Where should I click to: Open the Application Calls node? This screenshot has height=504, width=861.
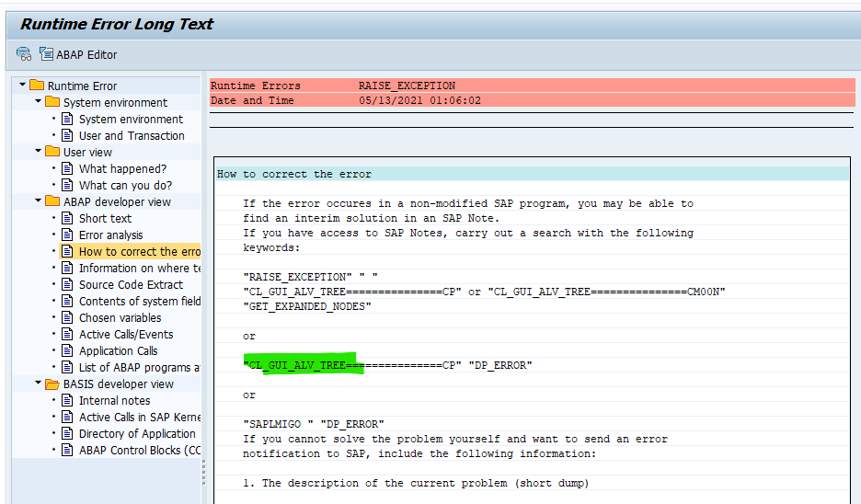(x=118, y=350)
